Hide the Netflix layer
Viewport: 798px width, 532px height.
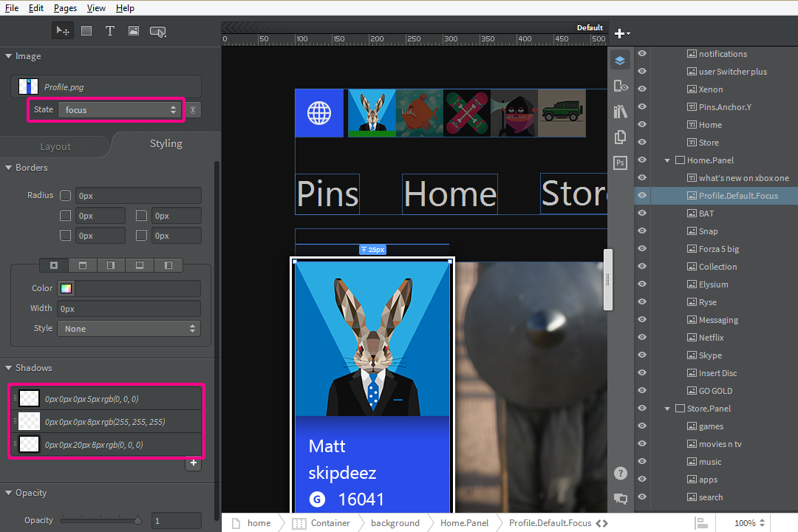[x=641, y=337]
